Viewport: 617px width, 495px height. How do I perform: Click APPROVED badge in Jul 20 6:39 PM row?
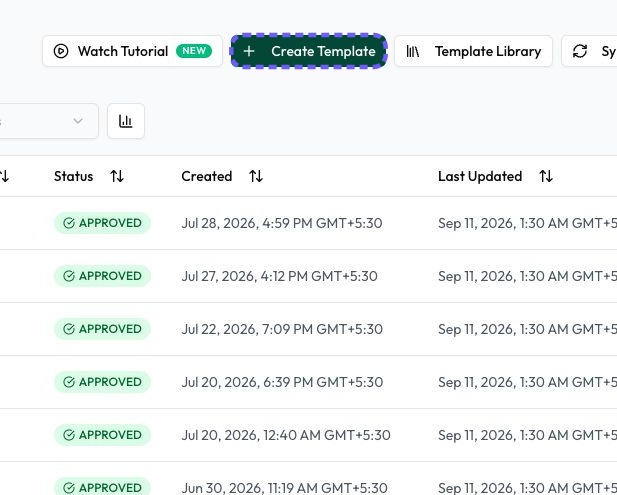(x=102, y=382)
